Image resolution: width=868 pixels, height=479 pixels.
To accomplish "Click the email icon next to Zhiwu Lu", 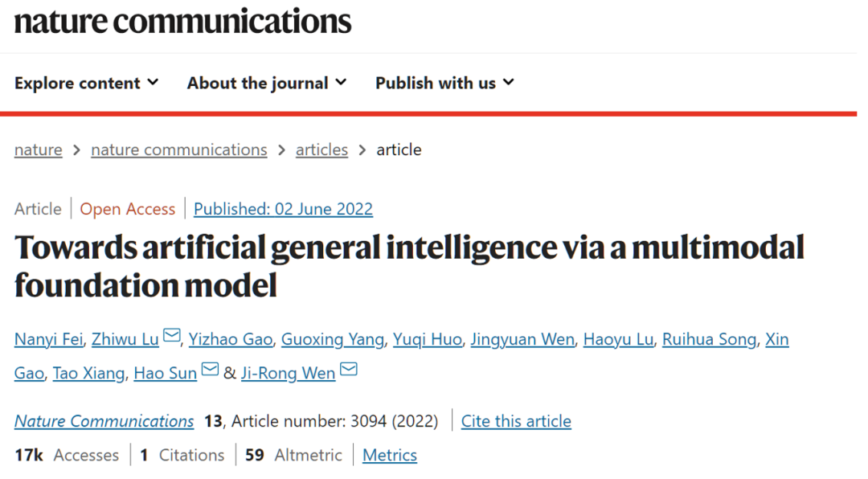I will tap(172, 337).
